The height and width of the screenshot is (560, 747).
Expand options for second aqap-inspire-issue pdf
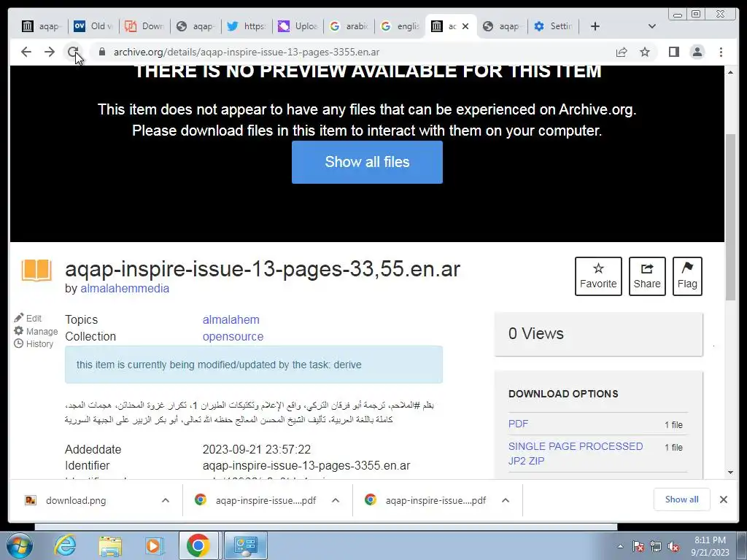click(506, 500)
